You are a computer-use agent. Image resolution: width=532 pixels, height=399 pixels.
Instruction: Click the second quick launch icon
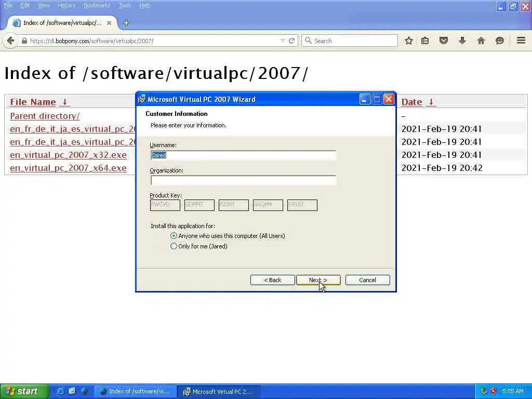point(72,391)
